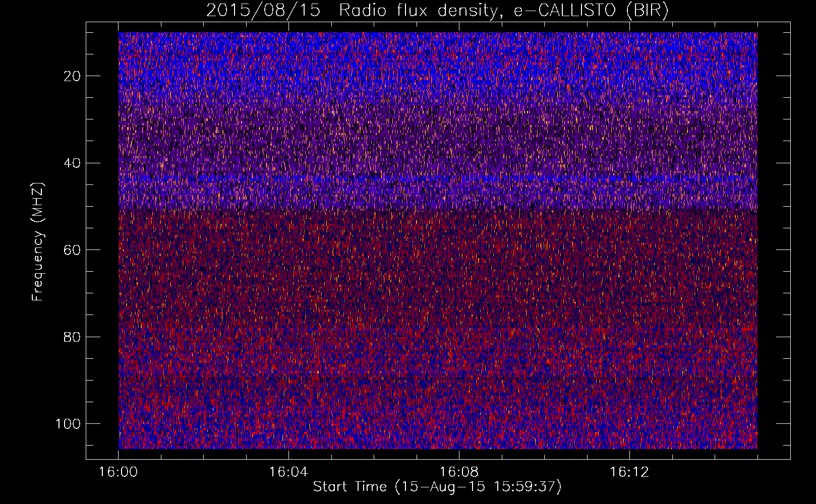The image size is (816, 504).
Task: Select the 16:04 time tick label
Action: 288,472
